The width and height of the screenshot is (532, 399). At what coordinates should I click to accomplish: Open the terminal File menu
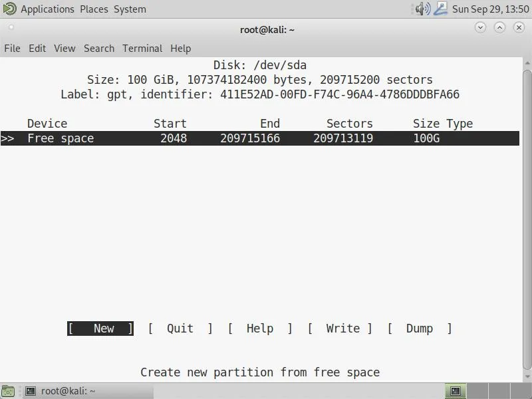pos(12,49)
